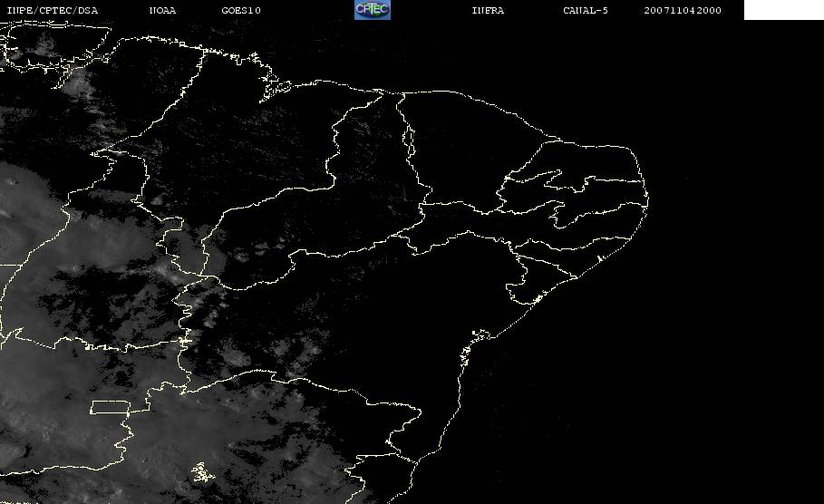This screenshot has height=504, width=824.
Task: Click the INFRA header text
Action: coord(488,11)
